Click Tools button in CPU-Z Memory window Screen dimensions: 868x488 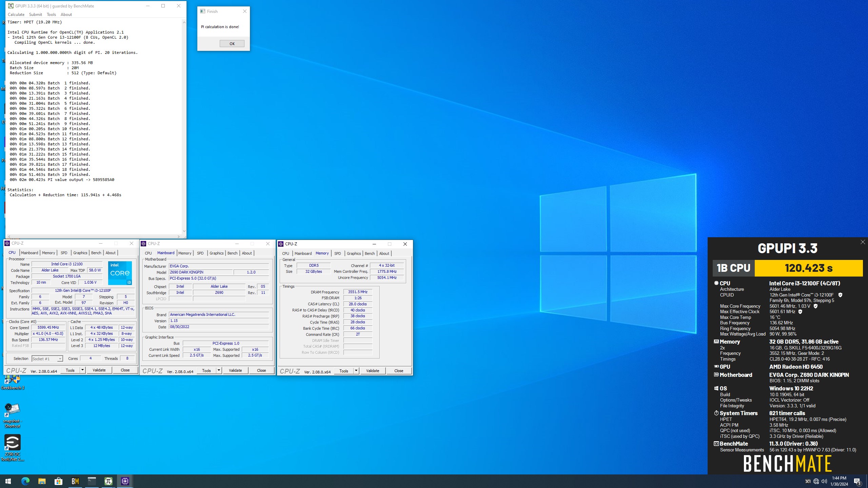click(344, 371)
